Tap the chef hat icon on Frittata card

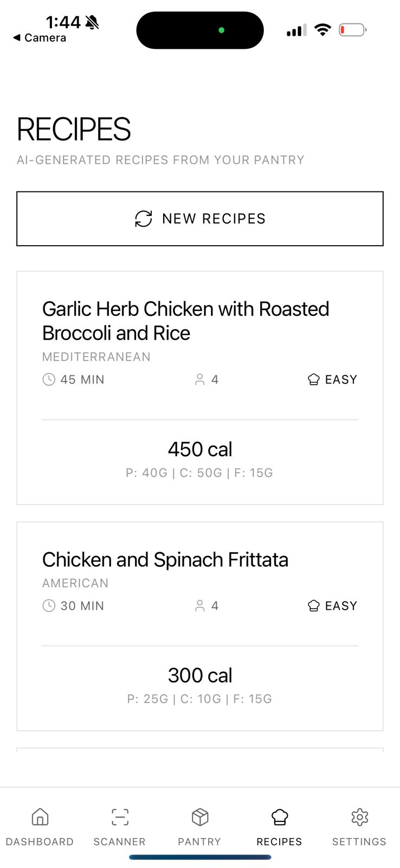[x=313, y=606]
